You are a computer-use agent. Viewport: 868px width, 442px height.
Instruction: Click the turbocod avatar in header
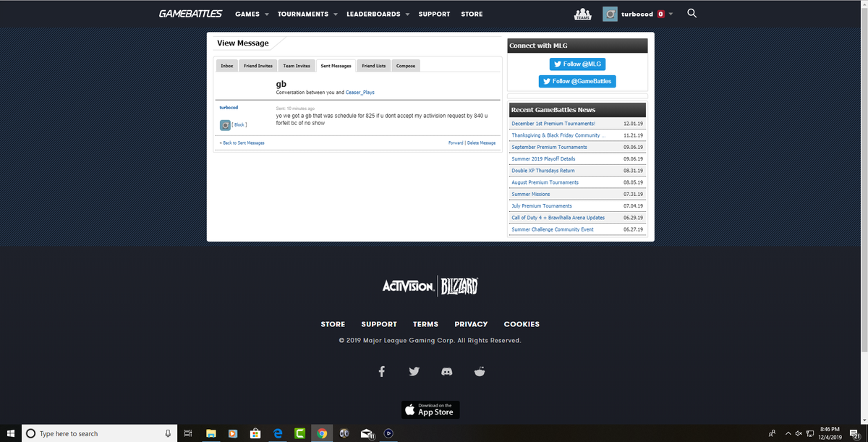click(x=610, y=14)
